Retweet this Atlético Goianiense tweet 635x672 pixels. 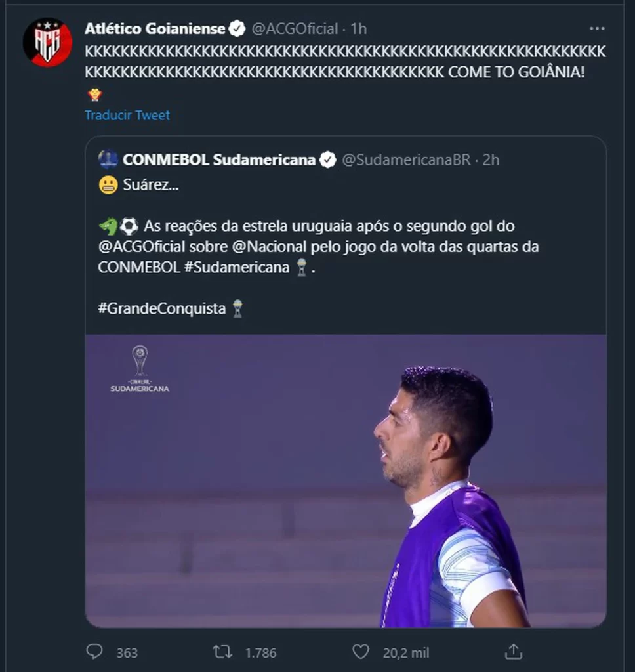222,652
